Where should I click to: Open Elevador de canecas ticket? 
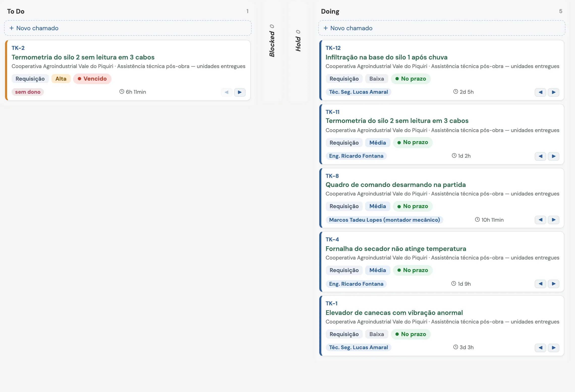coord(394,313)
